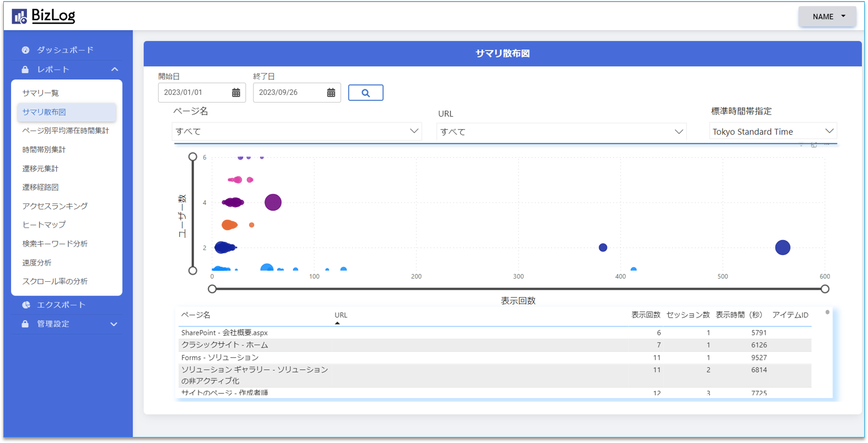The height and width of the screenshot is (443, 868).
Task: Click the 6814 display time cell
Action: (759, 370)
